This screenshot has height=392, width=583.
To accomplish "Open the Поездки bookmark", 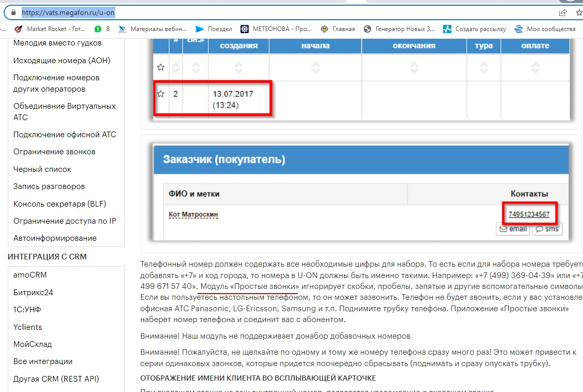I will pos(214,29).
